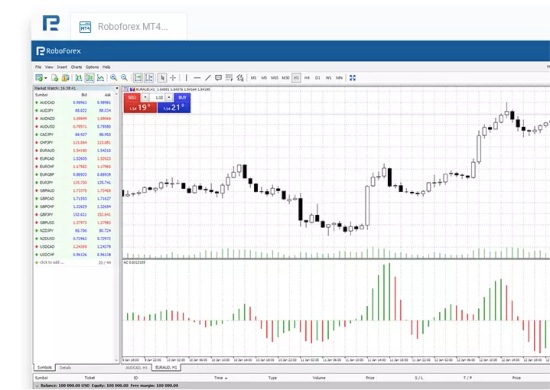Set timeframe to M5
Image resolution: width=550 pixels, height=390 pixels.
tap(264, 78)
